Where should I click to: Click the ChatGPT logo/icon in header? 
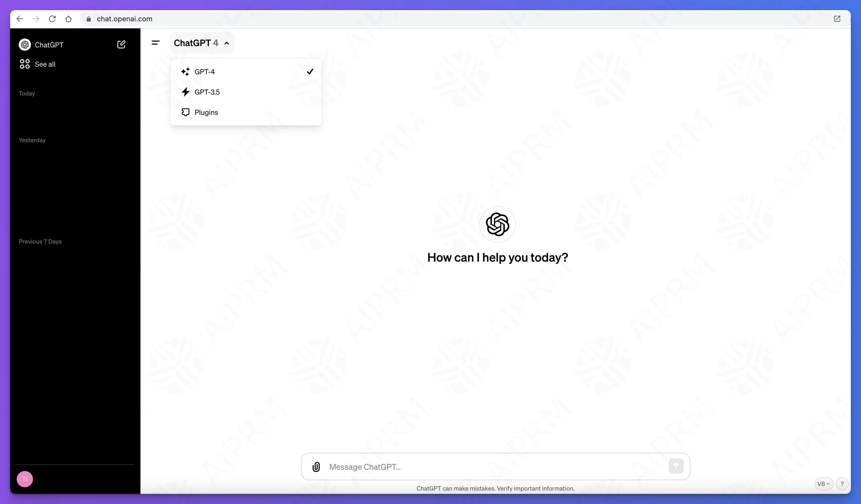coord(24,44)
